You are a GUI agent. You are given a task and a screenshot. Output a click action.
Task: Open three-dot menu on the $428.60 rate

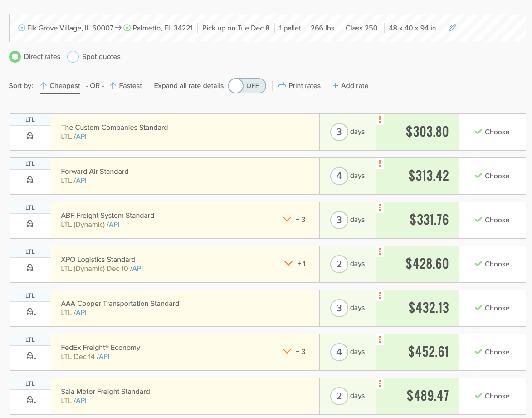pos(380,251)
